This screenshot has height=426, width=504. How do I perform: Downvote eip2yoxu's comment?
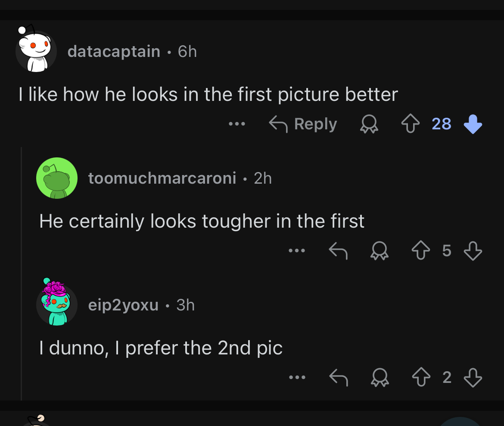coord(473,378)
